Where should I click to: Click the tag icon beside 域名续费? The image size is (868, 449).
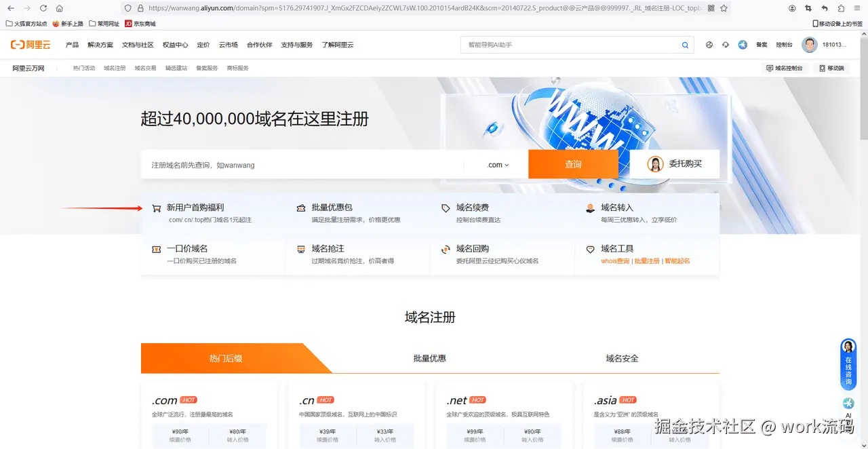pyautogui.click(x=446, y=208)
